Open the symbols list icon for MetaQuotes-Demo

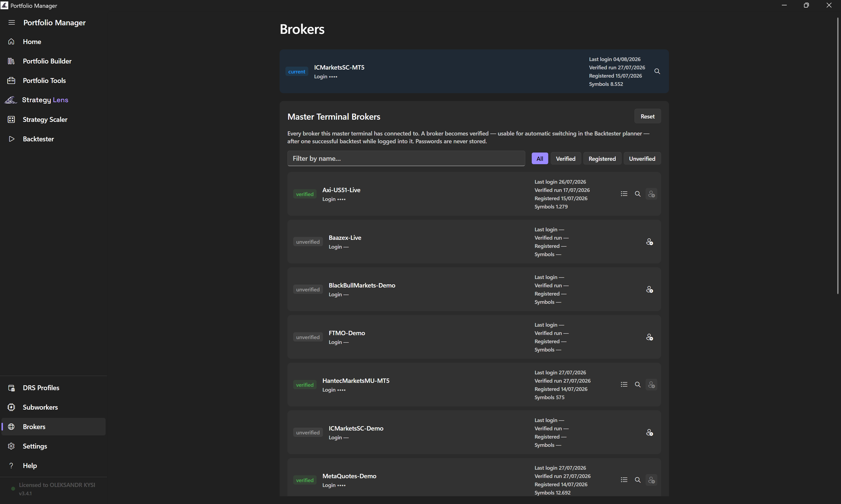click(x=624, y=480)
